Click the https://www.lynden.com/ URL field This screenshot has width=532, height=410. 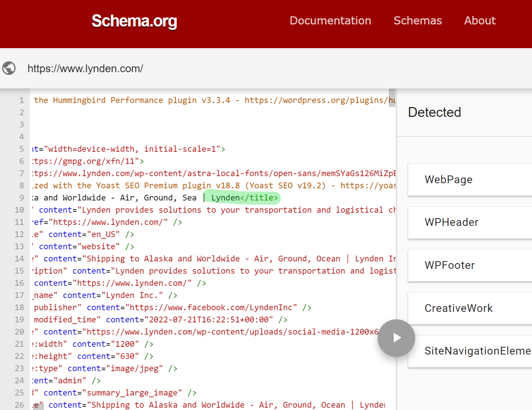coord(85,69)
